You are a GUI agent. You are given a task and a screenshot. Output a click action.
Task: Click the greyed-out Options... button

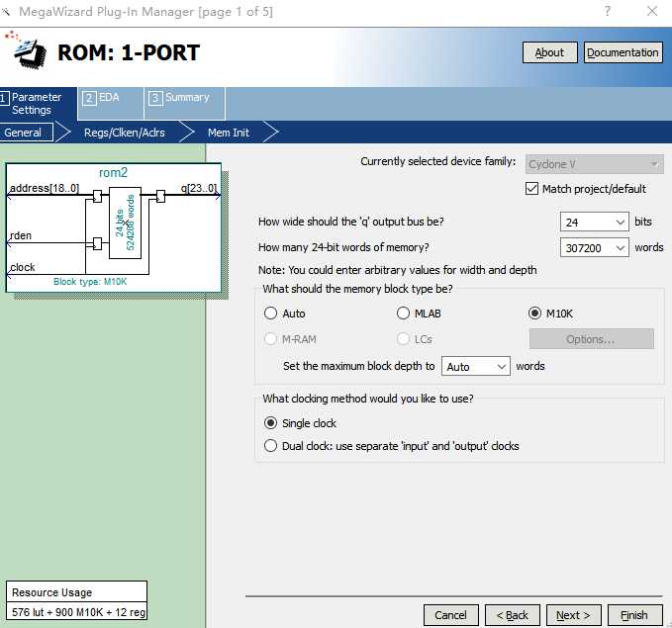click(x=591, y=339)
